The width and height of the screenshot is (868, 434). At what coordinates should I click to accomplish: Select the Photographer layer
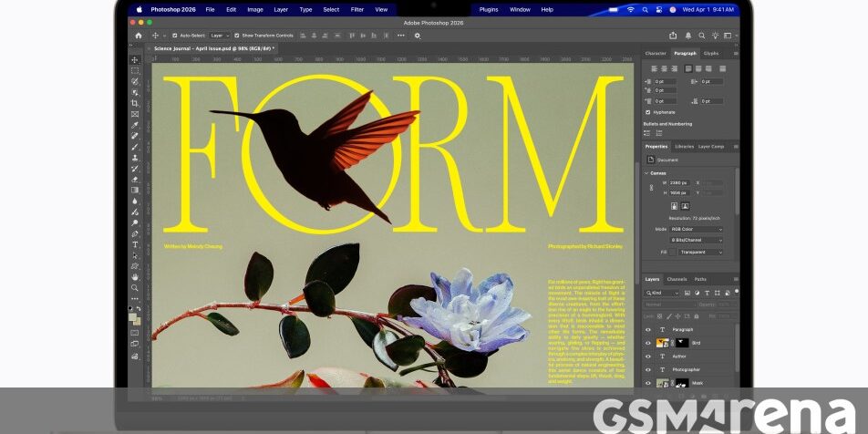(692, 369)
